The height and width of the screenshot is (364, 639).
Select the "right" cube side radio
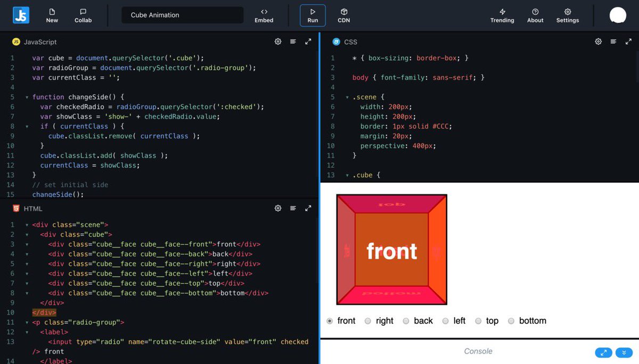pos(368,321)
